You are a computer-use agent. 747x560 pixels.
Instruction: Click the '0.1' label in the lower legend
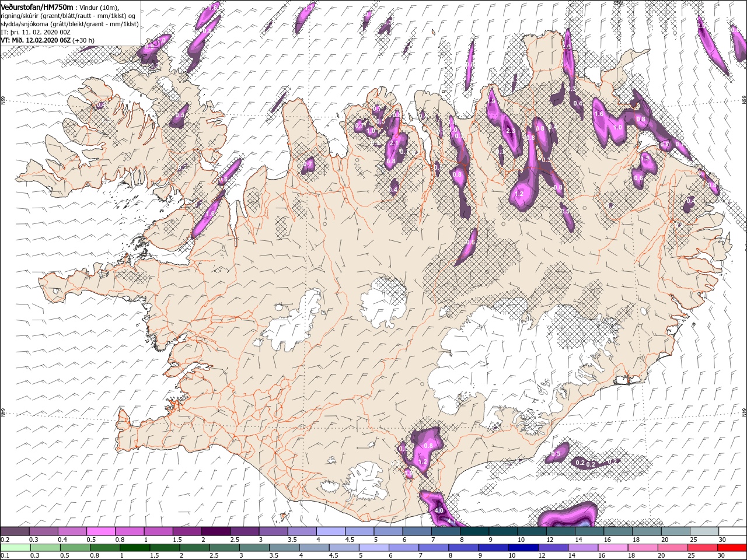coord(5,556)
